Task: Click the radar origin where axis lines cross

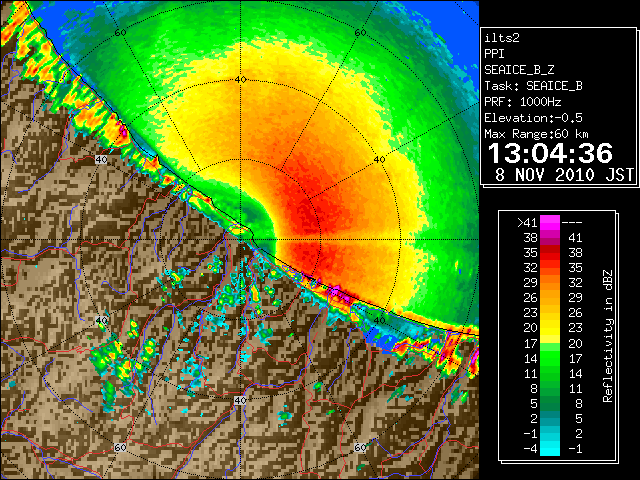Action: (240, 240)
